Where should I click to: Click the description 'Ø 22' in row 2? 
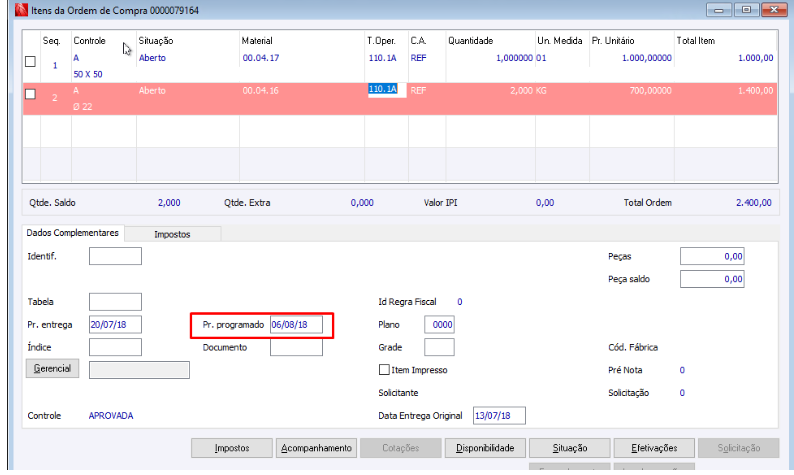coord(83,106)
